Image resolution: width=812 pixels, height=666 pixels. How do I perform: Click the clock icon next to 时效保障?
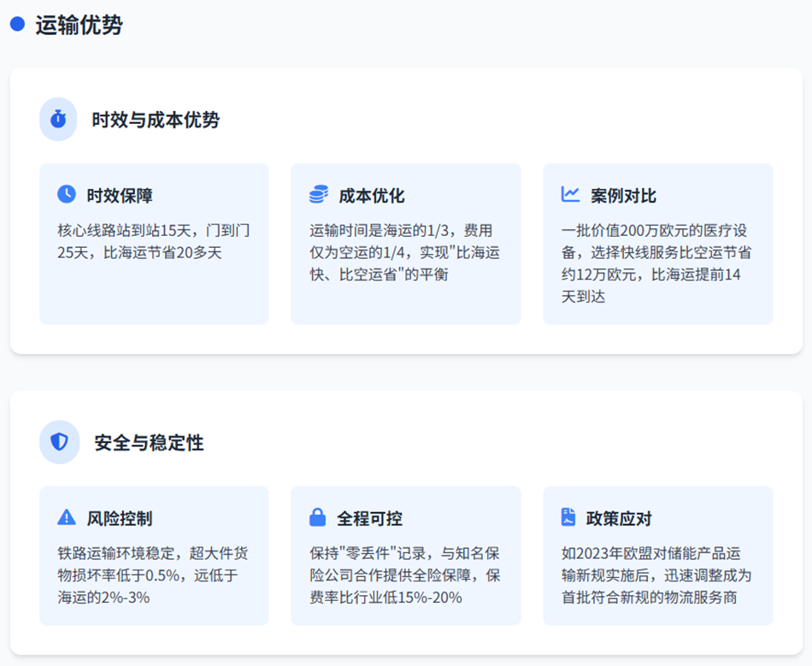click(67, 194)
